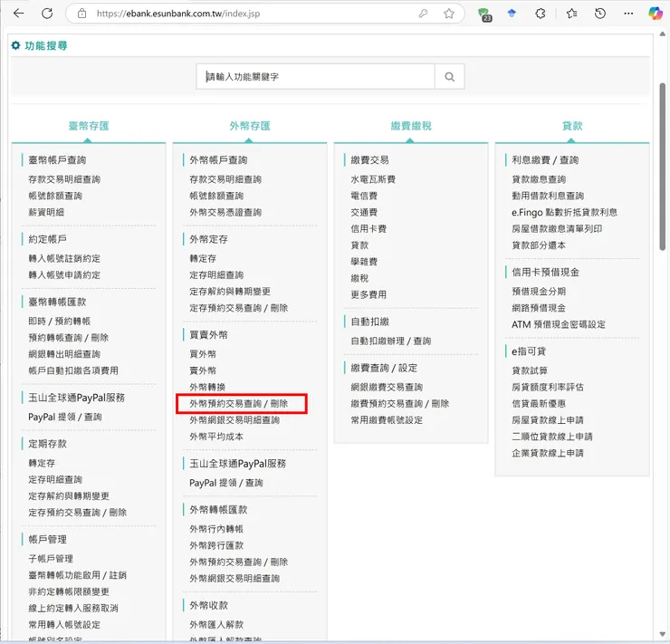Click 買外幣 link

point(203,354)
